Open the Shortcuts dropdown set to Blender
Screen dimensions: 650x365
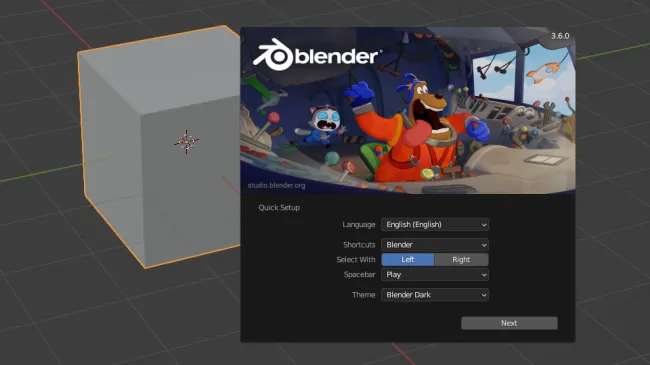[435, 245]
